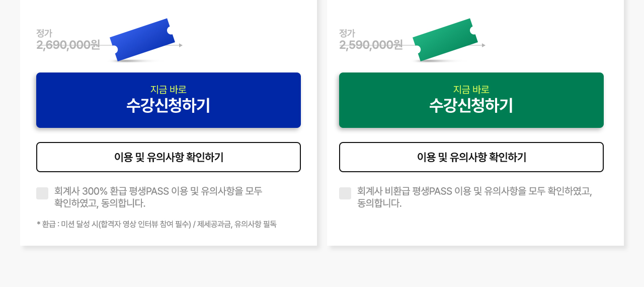The image size is (644, 287).
Task: Click the blue ticket coupon icon
Action: click(x=143, y=40)
